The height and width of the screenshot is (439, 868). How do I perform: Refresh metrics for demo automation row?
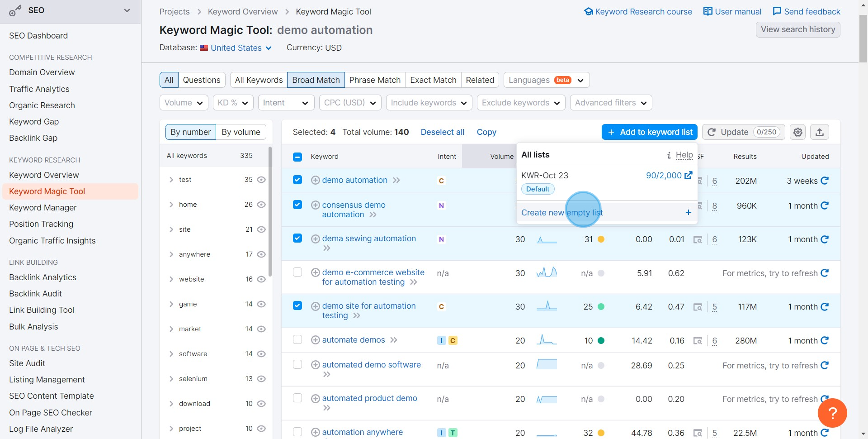(825, 181)
